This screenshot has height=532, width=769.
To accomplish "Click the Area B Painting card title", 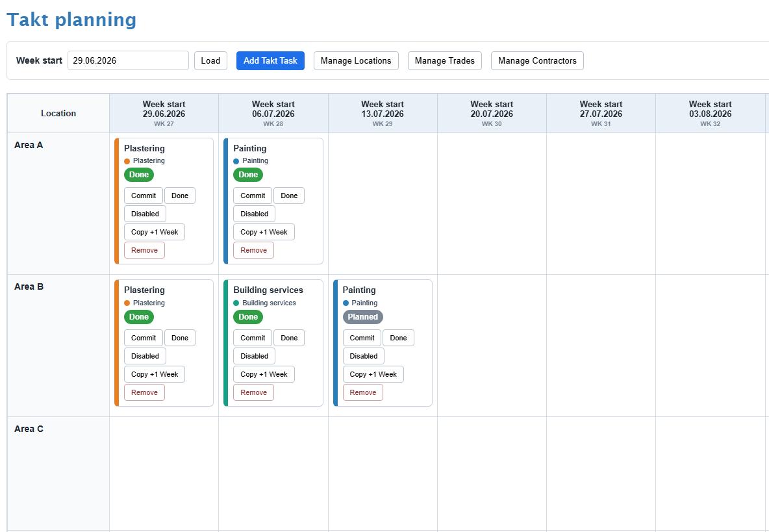I will [359, 290].
